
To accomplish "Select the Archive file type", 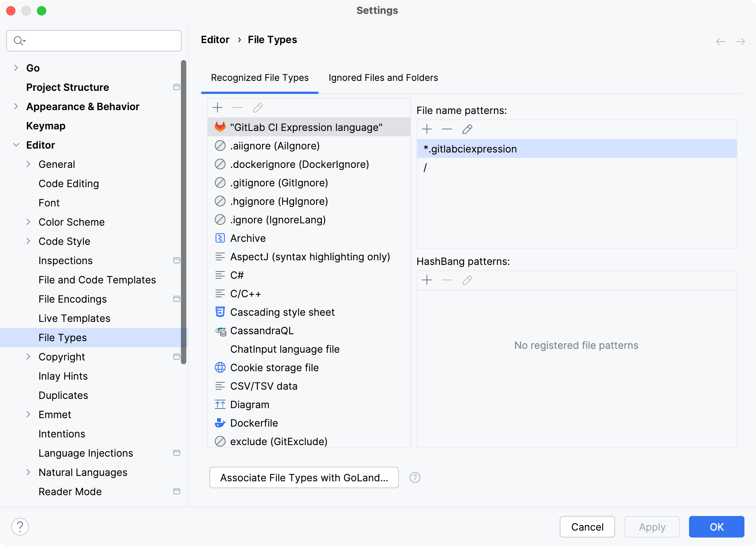I will coord(248,238).
